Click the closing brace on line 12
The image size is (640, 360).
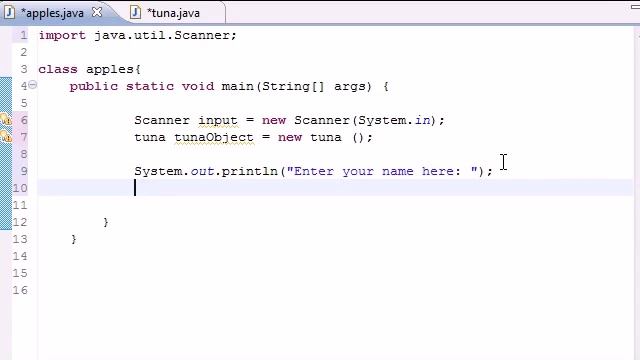click(106, 222)
